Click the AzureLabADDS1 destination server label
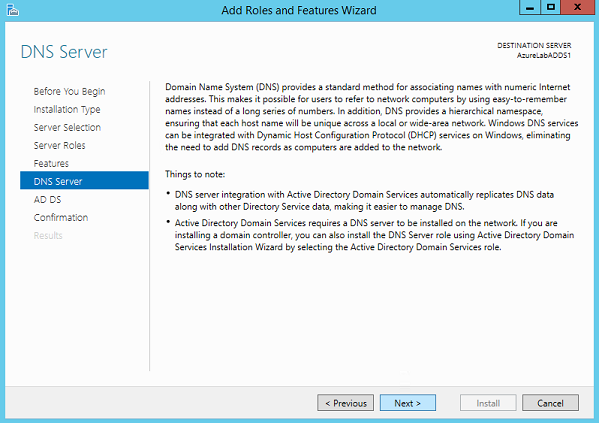Screen dimensions: 599x423 pyautogui.click(x=544, y=55)
